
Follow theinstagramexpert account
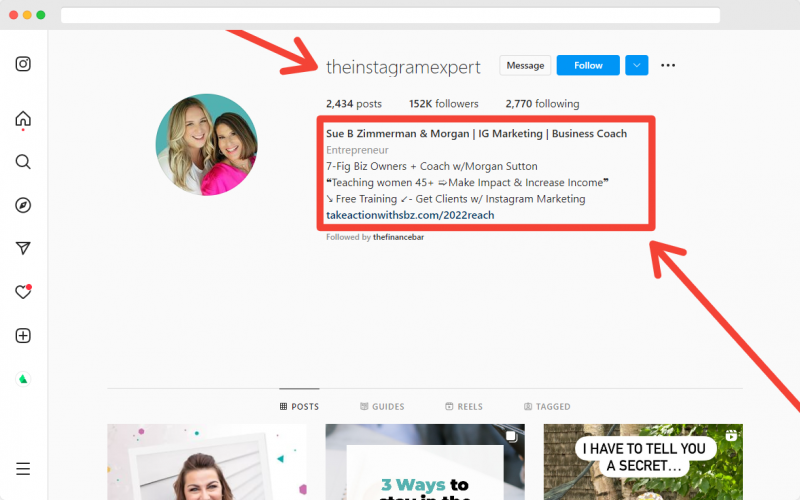(x=588, y=65)
